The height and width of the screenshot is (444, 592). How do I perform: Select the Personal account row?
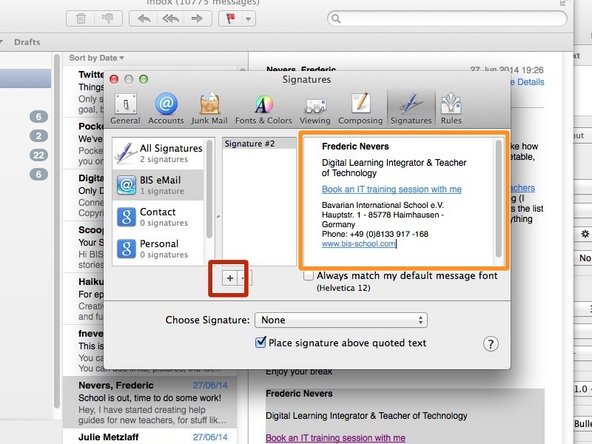[159, 248]
